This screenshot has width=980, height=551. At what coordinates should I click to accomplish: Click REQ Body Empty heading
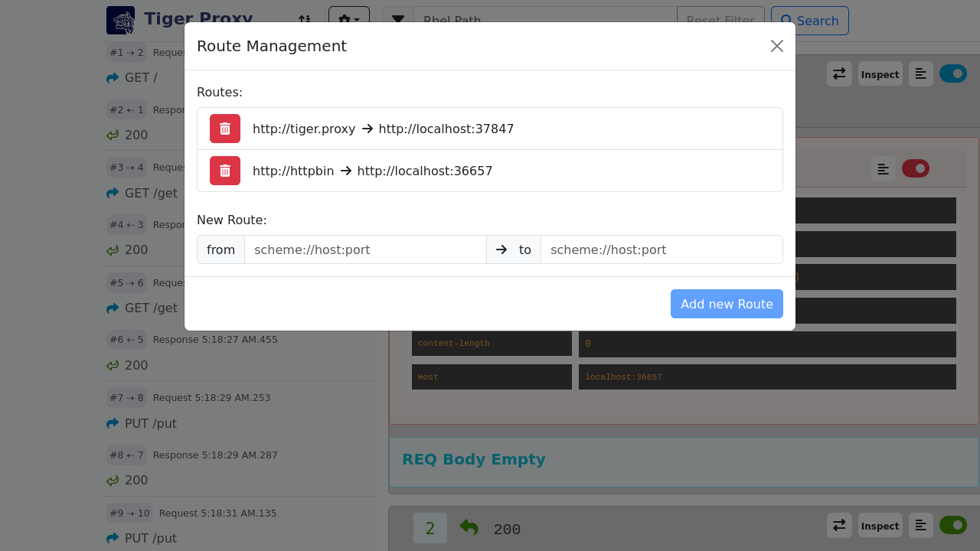pos(474,459)
